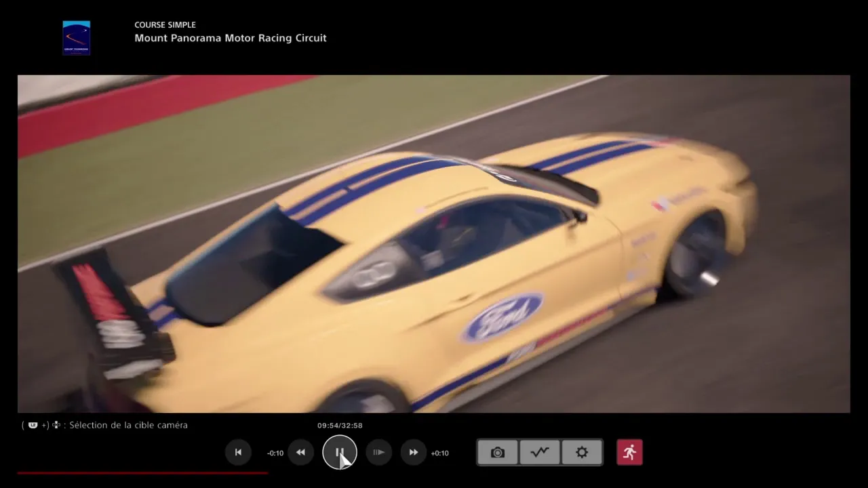This screenshot has width=868, height=488.
Task: Open replay settings with the gear icon
Action: [x=582, y=452]
